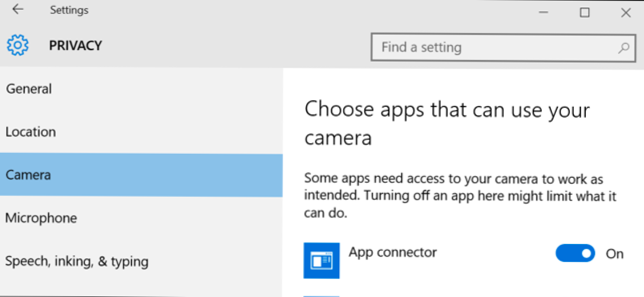Minimize the Settings window
Screen dimensions: 644x297
coord(543,13)
